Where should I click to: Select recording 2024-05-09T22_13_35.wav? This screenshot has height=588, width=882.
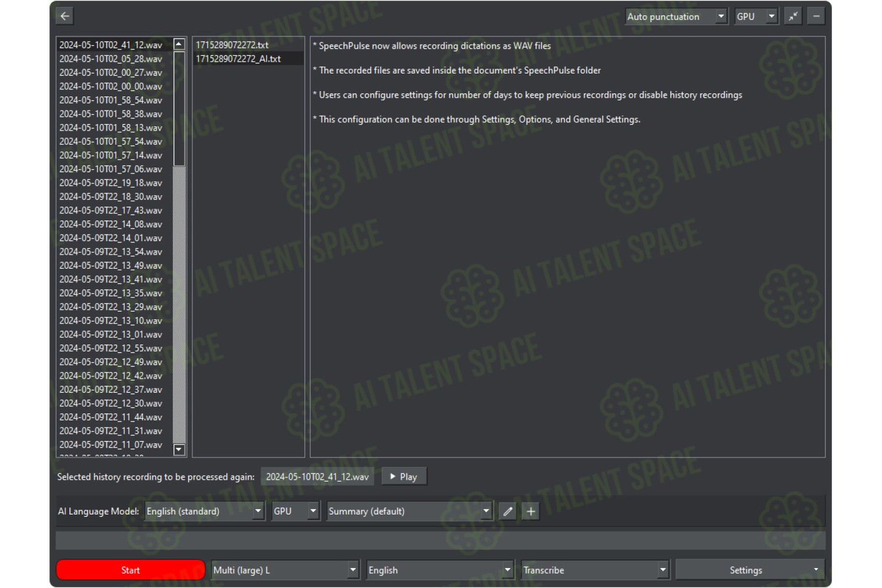tap(115, 293)
